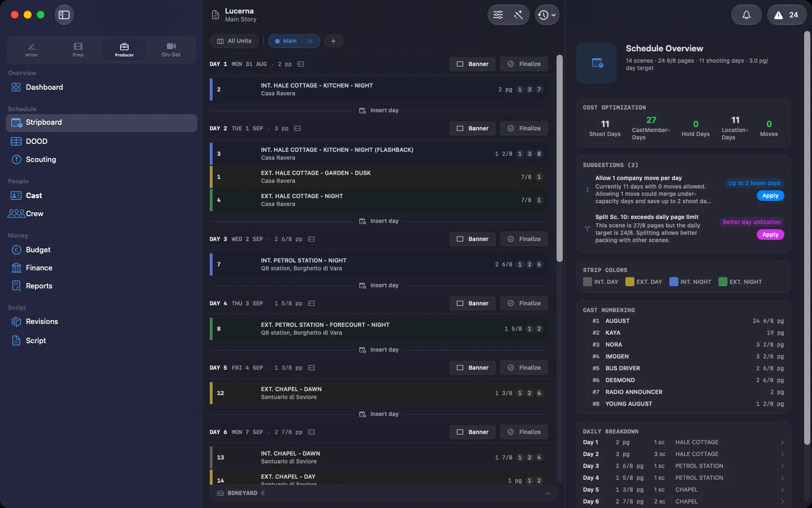Viewport: 812px width, 508px height.
Task: Expand Day 1 Hale Cottage daily breakdown
Action: [683, 443]
